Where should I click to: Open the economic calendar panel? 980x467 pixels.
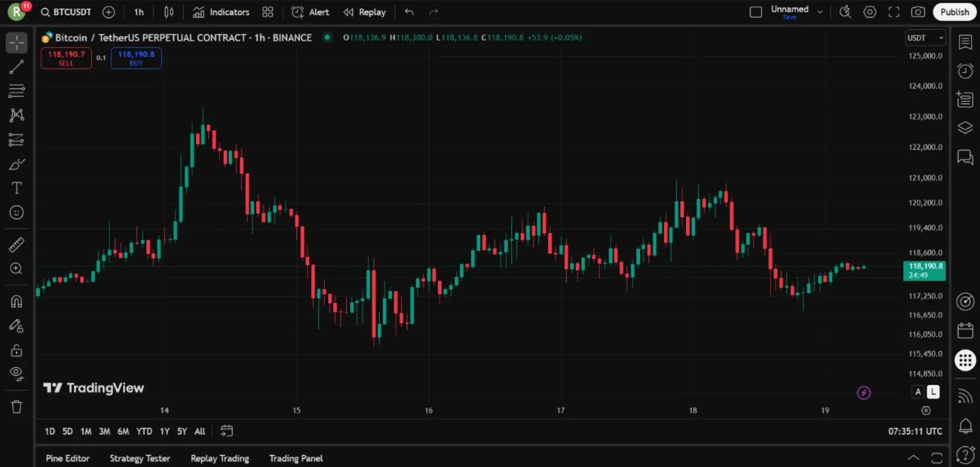(x=965, y=331)
